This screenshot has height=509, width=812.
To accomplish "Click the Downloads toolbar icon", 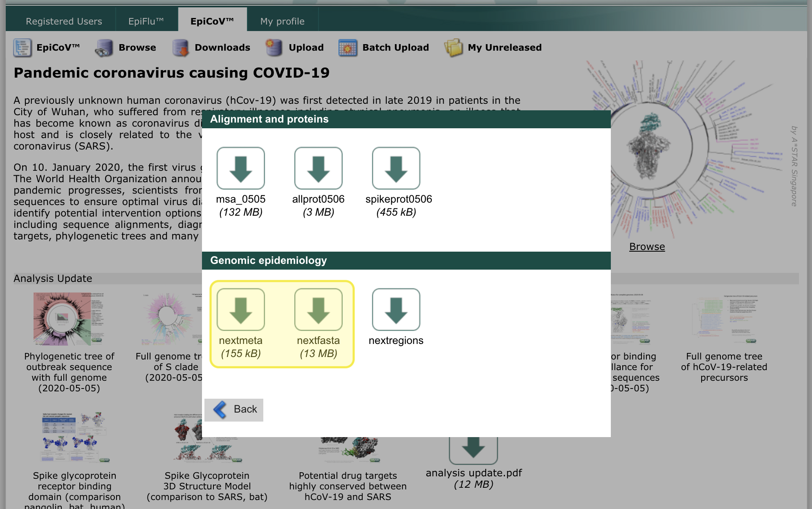I will [x=180, y=48].
